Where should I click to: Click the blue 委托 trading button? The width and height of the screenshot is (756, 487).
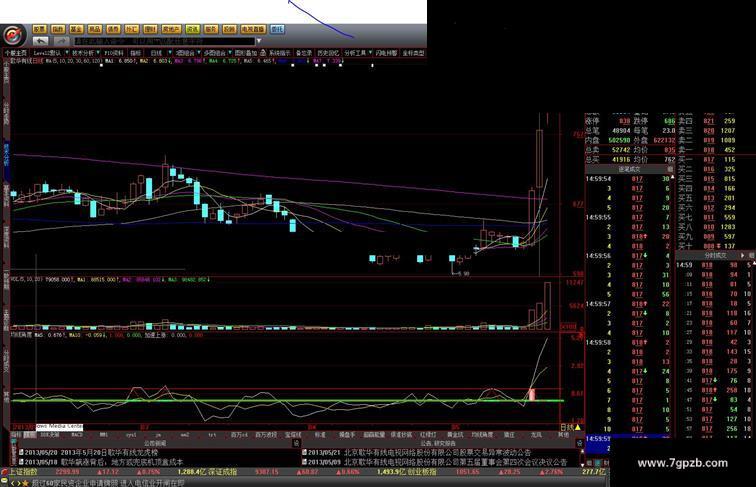pyautogui.click(x=277, y=29)
